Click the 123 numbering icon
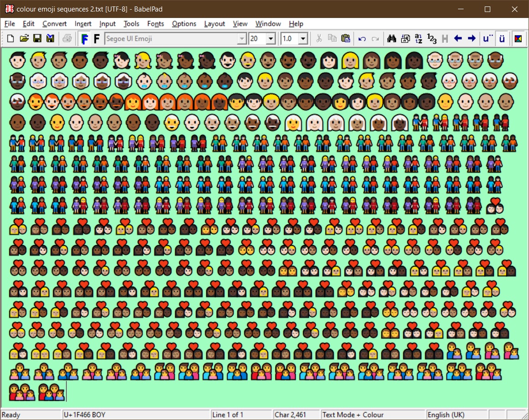 [x=431, y=39]
